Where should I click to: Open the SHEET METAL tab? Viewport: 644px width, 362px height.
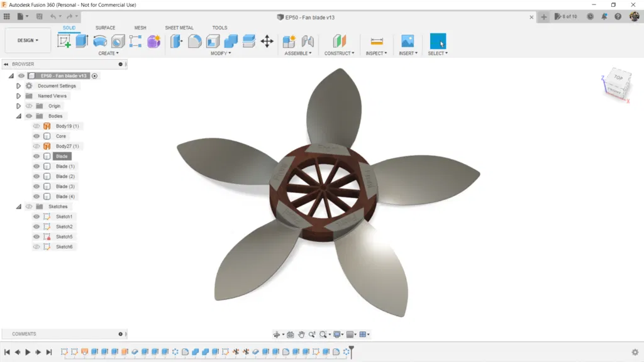tap(180, 28)
